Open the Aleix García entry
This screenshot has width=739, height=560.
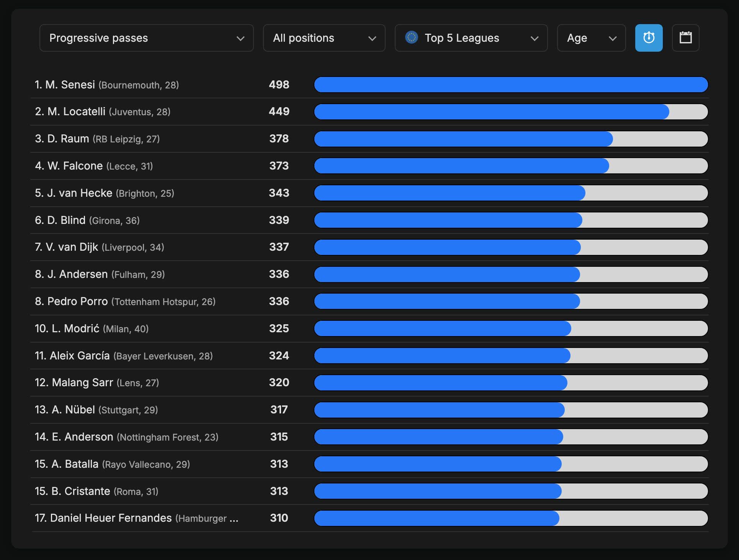click(x=80, y=356)
